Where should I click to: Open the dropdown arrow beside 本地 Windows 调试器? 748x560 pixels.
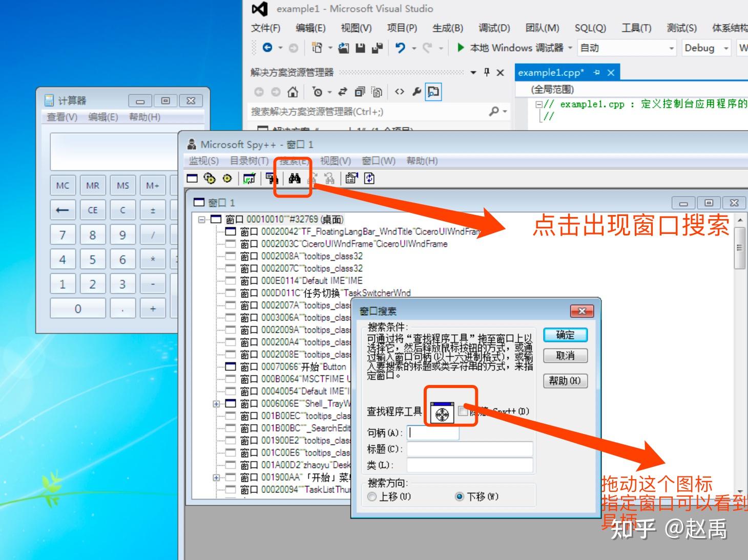pos(570,48)
